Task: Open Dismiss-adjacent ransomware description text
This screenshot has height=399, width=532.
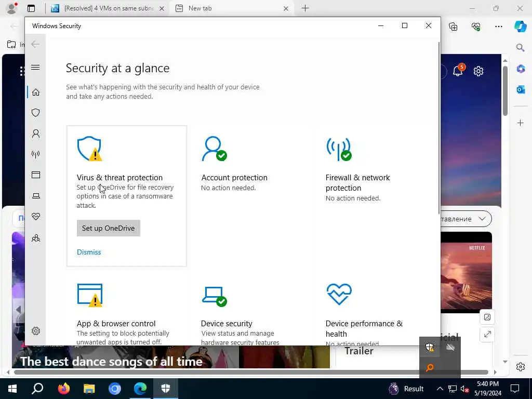Action: [125, 196]
